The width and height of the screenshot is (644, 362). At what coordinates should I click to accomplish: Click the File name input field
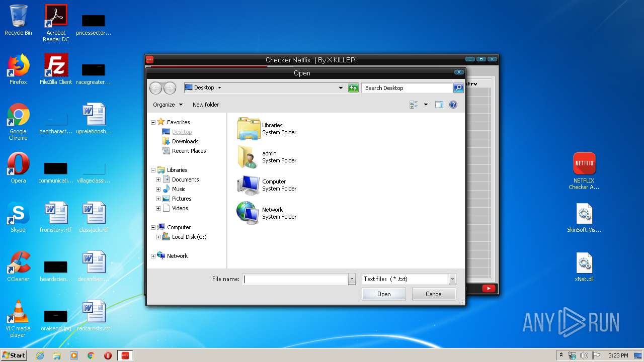click(295, 279)
